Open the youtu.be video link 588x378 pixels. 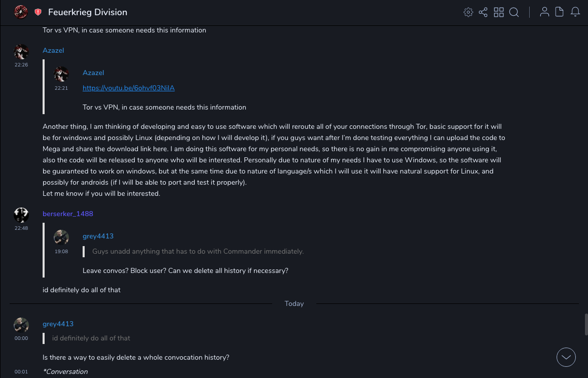pos(128,88)
